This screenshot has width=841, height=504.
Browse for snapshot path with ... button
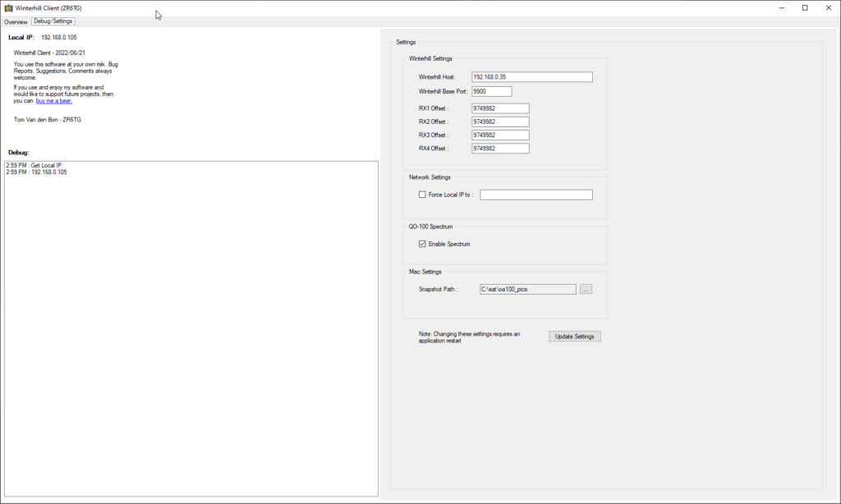coord(586,290)
